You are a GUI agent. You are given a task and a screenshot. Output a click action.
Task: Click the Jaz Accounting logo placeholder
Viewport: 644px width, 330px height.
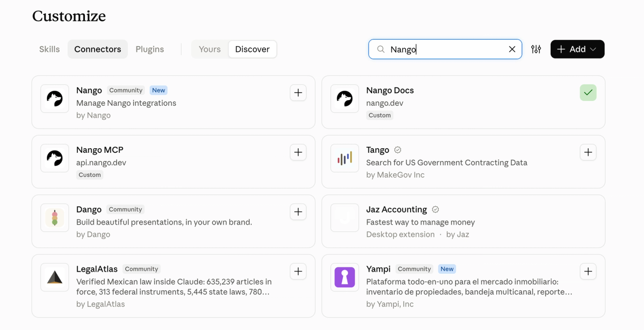[x=345, y=218]
